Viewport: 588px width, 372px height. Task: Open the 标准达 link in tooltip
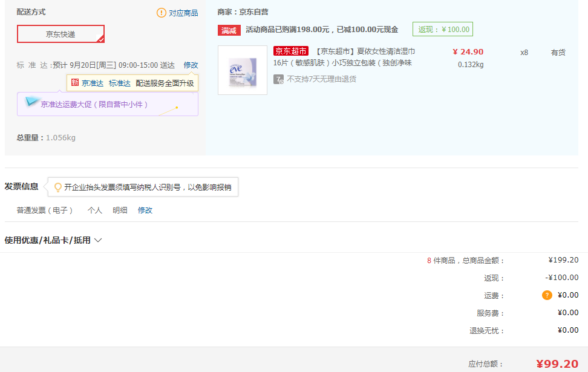pos(120,83)
